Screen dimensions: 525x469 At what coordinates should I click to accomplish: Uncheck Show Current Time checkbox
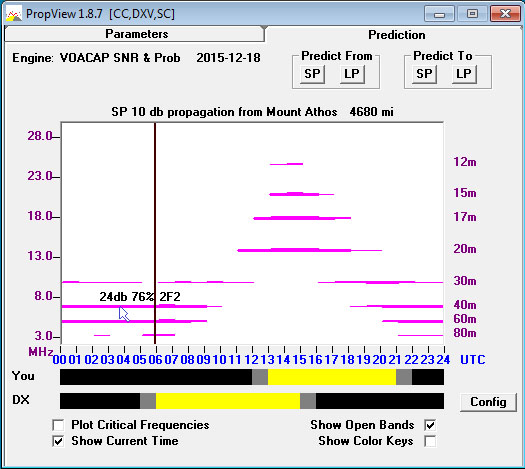(x=59, y=441)
